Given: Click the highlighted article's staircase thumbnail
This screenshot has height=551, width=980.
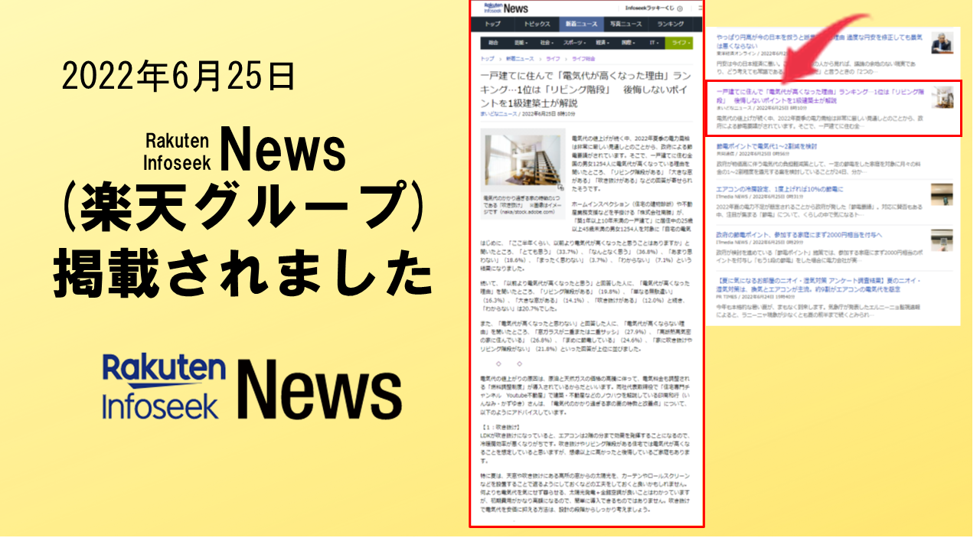Looking at the screenshot, I should click(x=942, y=97).
